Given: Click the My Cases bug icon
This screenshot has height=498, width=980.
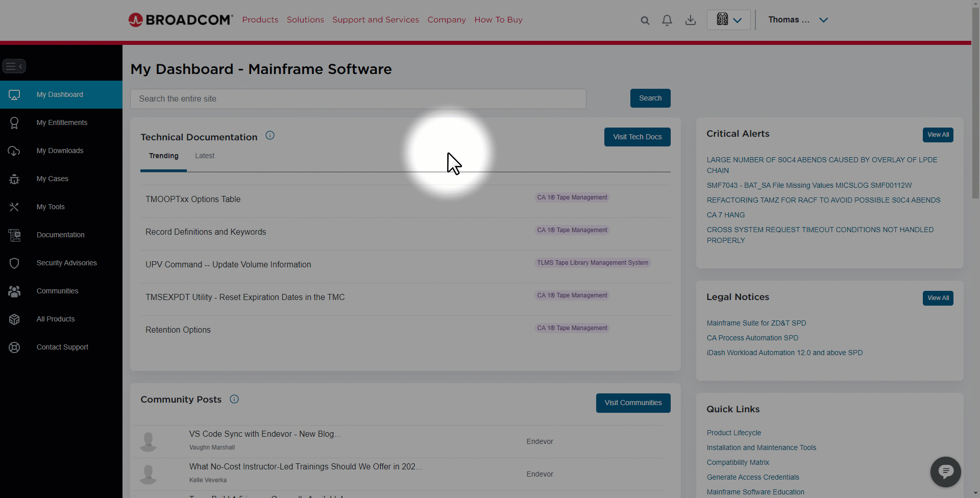Looking at the screenshot, I should click(x=14, y=179).
